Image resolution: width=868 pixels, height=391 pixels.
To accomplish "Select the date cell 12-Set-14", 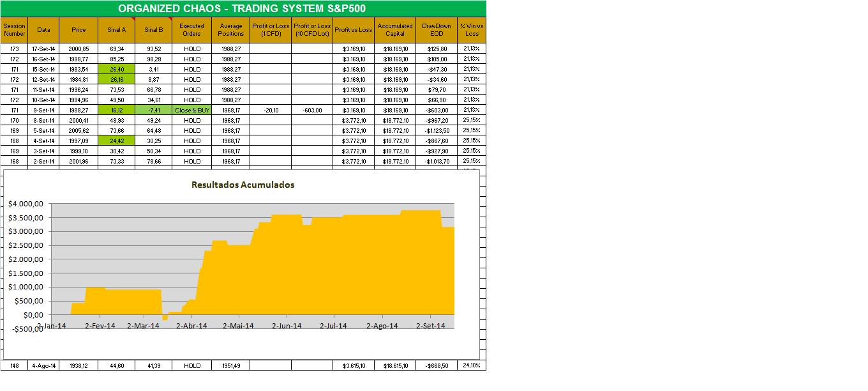I will 44,79.
